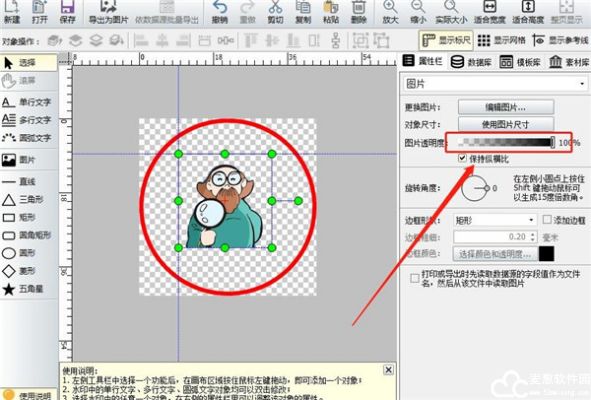Switch to the 属性栏 tab

pos(423,61)
